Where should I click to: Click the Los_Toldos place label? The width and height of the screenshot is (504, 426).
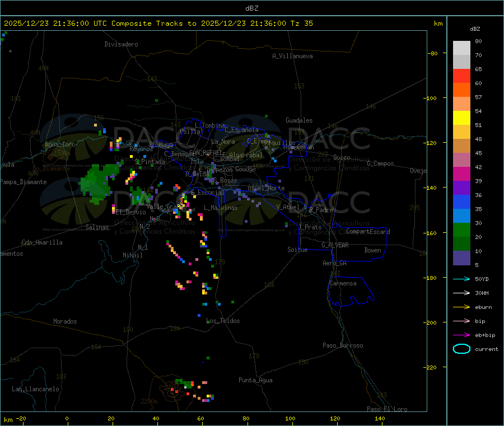point(223,321)
